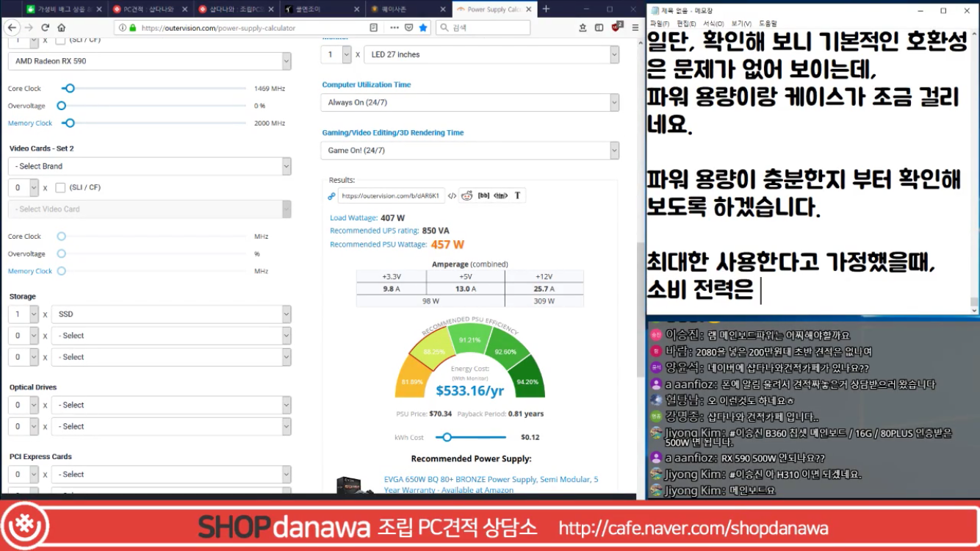Open Notepad 도움말 menu
This screenshot has width=980, height=551.
point(768,24)
